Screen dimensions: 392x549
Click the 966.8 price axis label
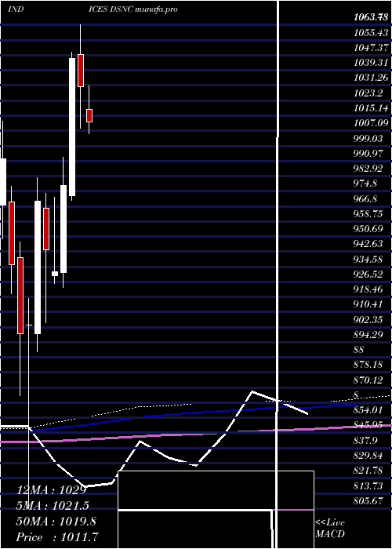click(x=365, y=199)
